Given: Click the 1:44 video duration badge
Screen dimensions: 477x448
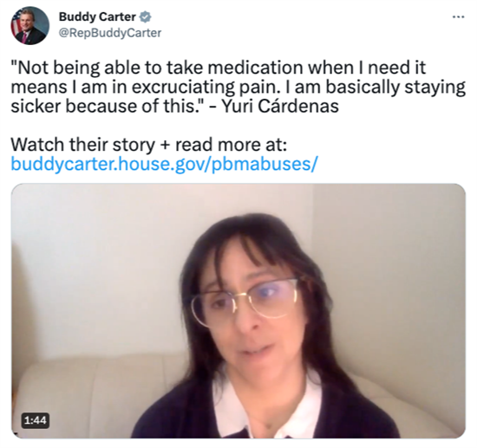Looking at the screenshot, I should click(x=36, y=420).
